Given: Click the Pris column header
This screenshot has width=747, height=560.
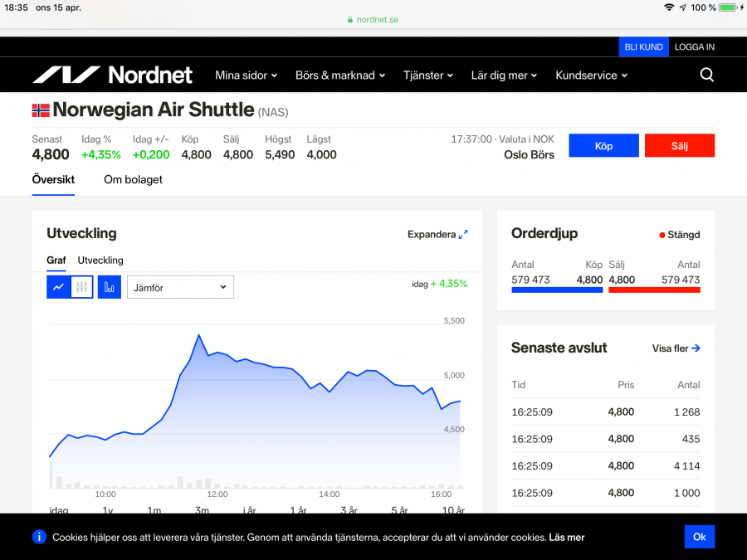Looking at the screenshot, I should click(626, 385).
